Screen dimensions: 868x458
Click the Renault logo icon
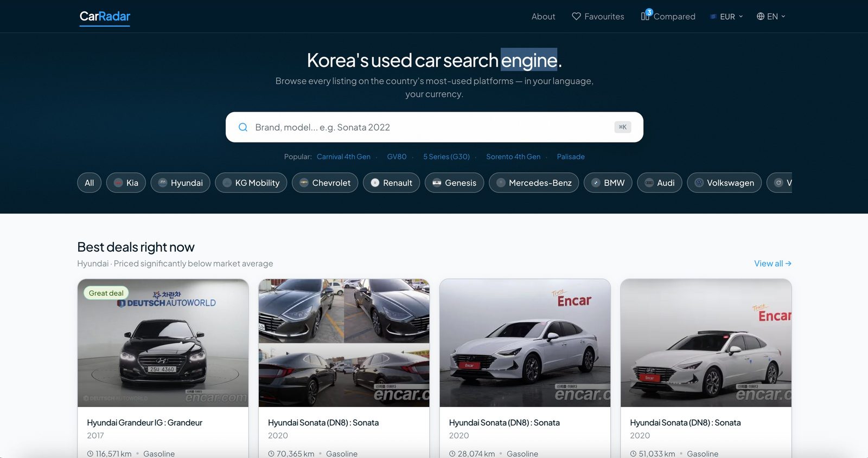[x=375, y=183]
